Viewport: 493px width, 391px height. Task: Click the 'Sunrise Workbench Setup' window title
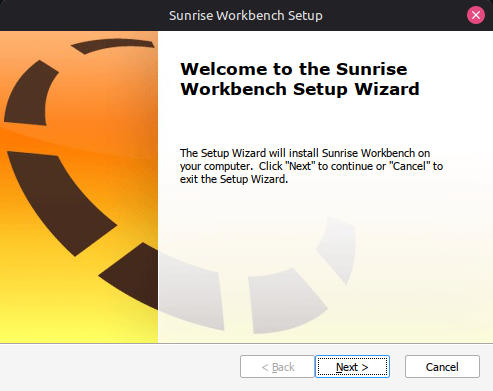246,15
